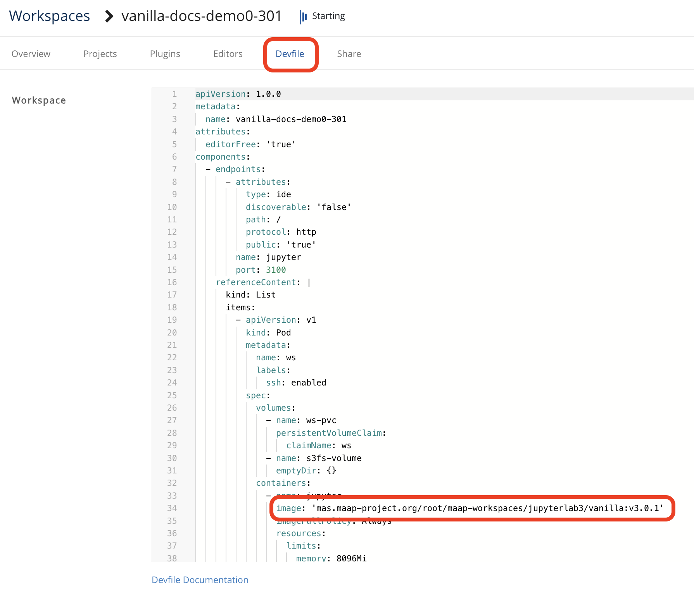Click line number 34 in the gutter
Screen dimensions: 694x616
pos(172,508)
